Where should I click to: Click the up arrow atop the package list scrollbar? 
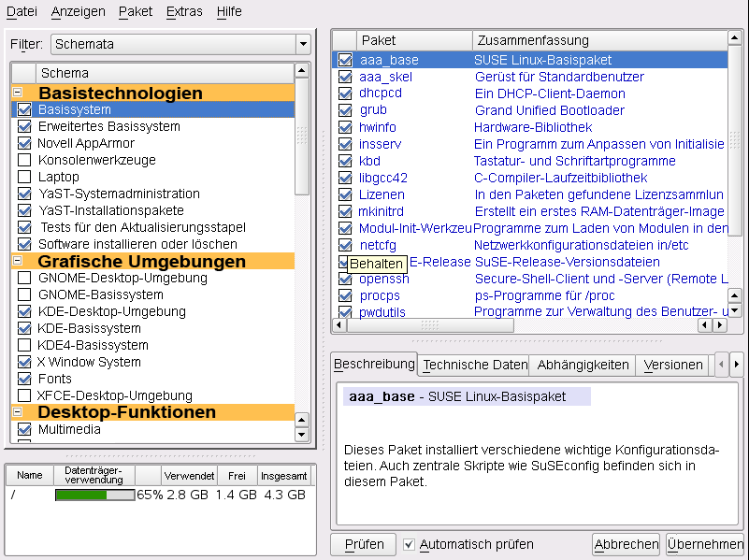[x=735, y=37]
